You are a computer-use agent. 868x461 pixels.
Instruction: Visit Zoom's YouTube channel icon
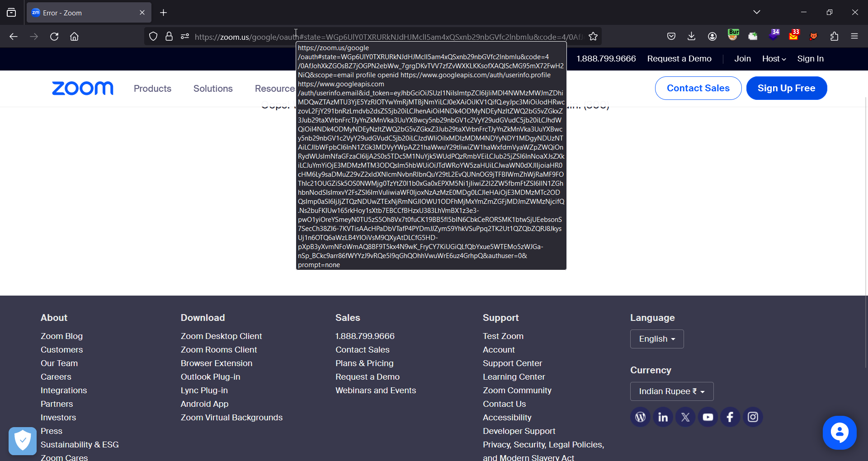pyautogui.click(x=708, y=417)
